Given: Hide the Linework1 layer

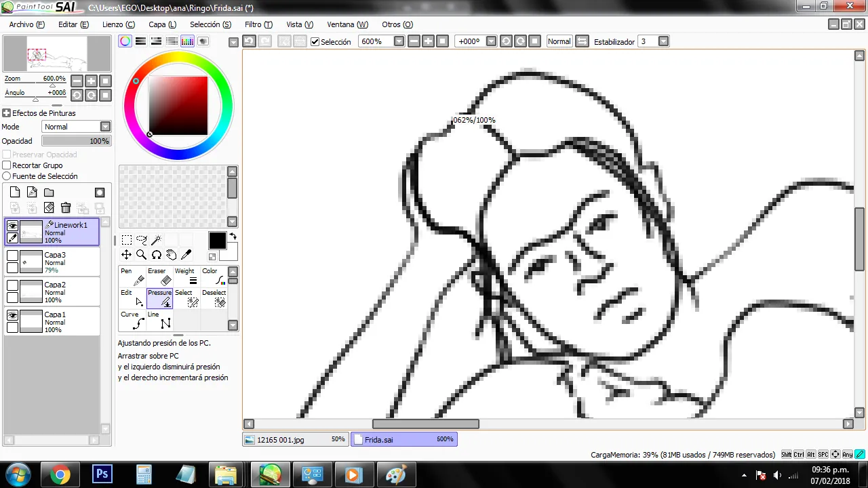Looking at the screenshot, I should tap(12, 226).
